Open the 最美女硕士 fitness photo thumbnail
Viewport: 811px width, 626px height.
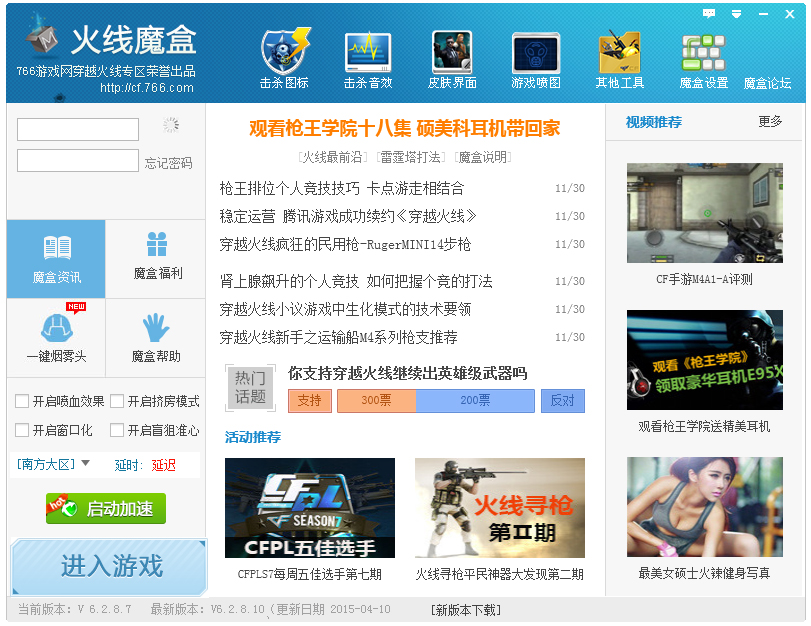point(704,506)
